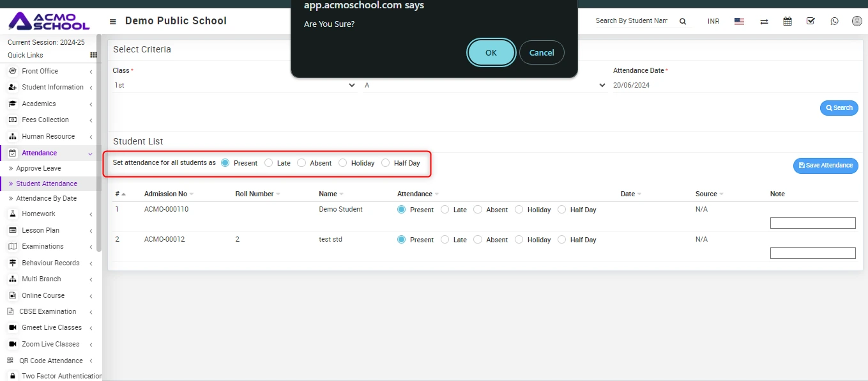The width and height of the screenshot is (868, 381).
Task: Toggle sidebar with hamburger menu icon
Action: [x=113, y=21]
